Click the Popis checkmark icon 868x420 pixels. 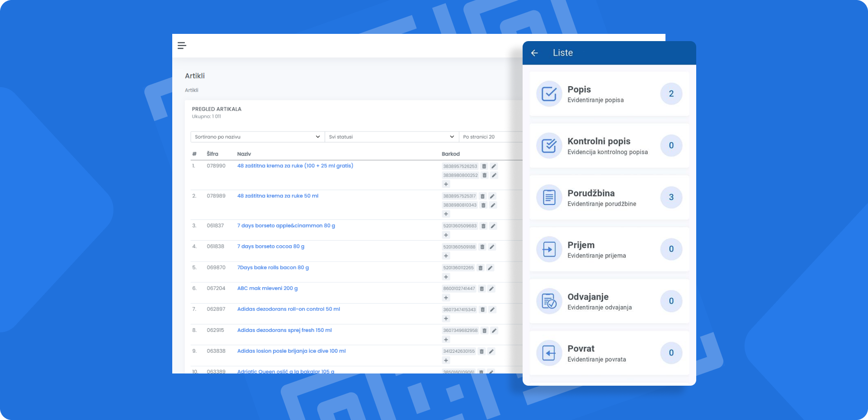[549, 94]
